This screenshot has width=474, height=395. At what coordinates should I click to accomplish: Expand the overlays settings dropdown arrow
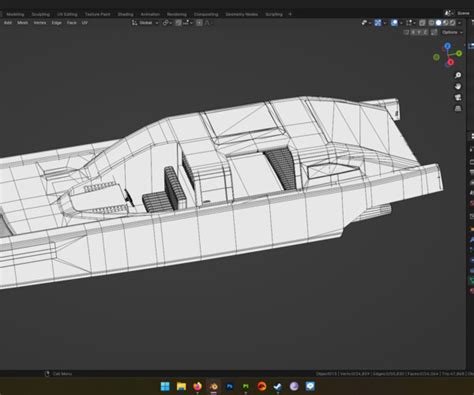[x=401, y=23]
